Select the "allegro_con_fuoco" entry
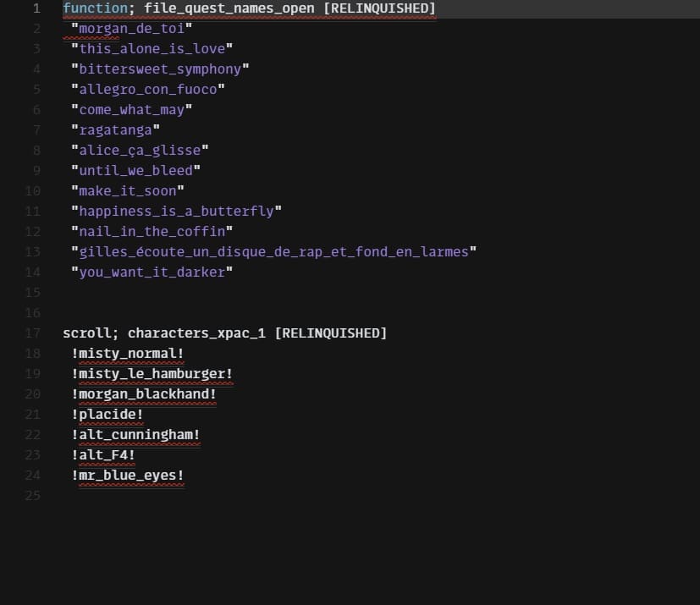The width and height of the screenshot is (700, 605). click(147, 90)
